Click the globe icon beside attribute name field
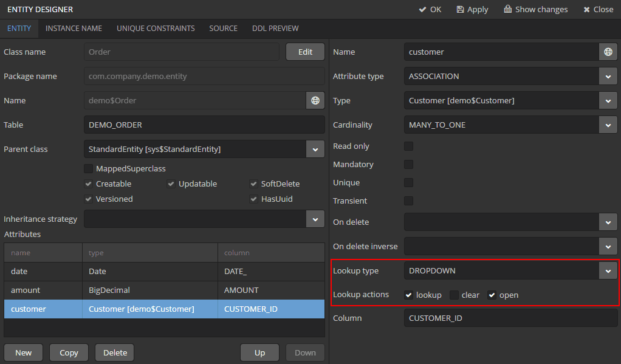 click(x=608, y=52)
